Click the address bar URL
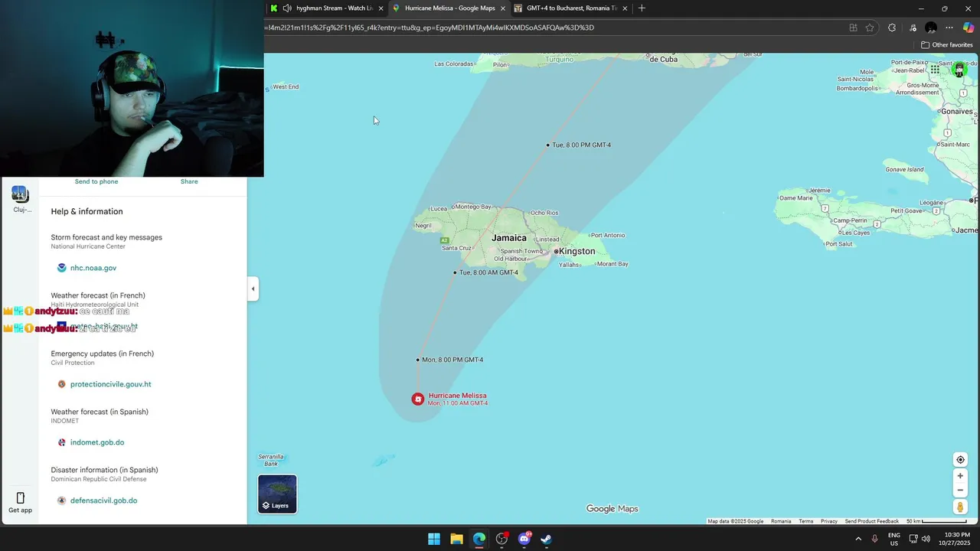This screenshot has width=980, height=551. point(430,28)
